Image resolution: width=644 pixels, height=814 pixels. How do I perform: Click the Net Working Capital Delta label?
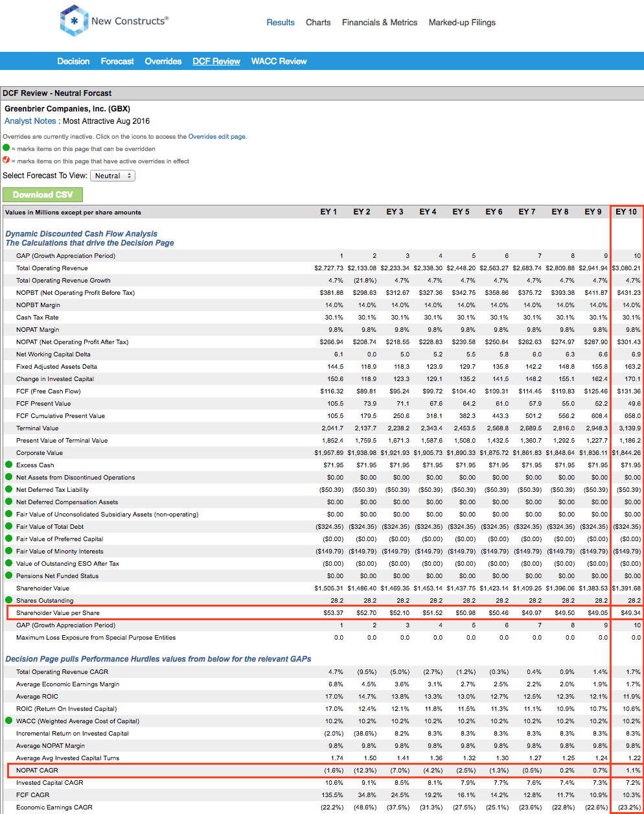coord(53,354)
